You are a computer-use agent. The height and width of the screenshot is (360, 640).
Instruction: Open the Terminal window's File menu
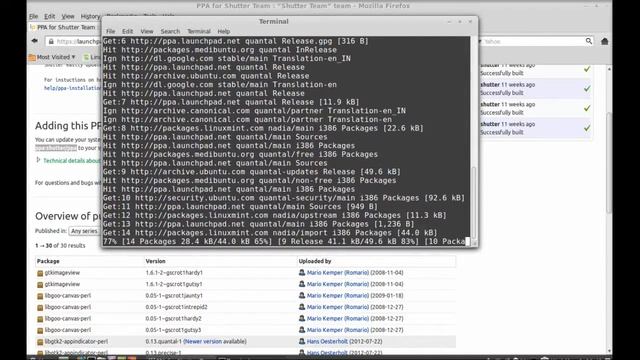pyautogui.click(x=111, y=31)
